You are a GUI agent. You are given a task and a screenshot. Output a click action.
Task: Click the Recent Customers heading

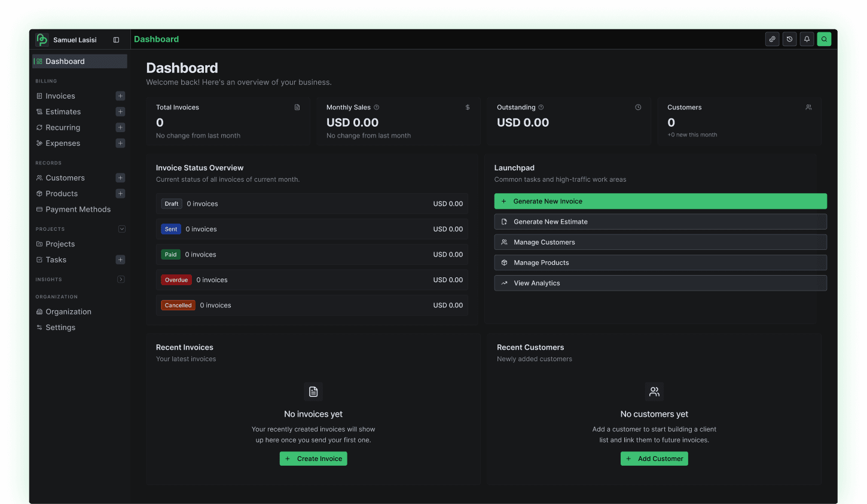pyautogui.click(x=530, y=347)
